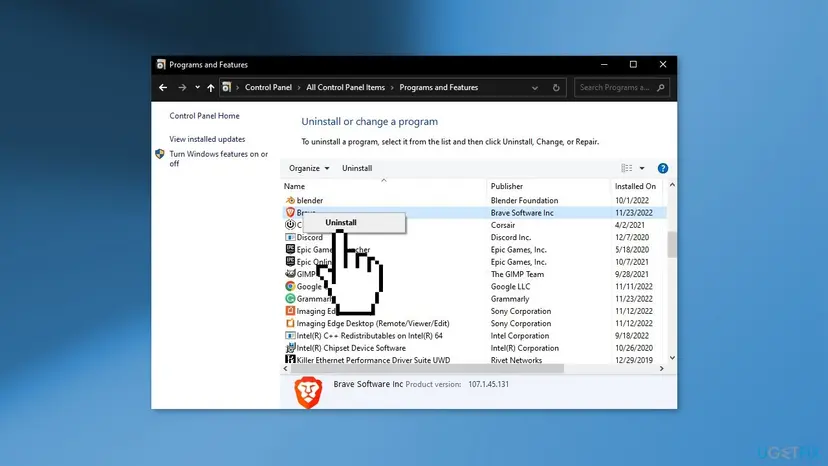The width and height of the screenshot is (828, 466).
Task: Close the Programs and Features window
Action: pyautogui.click(x=663, y=64)
